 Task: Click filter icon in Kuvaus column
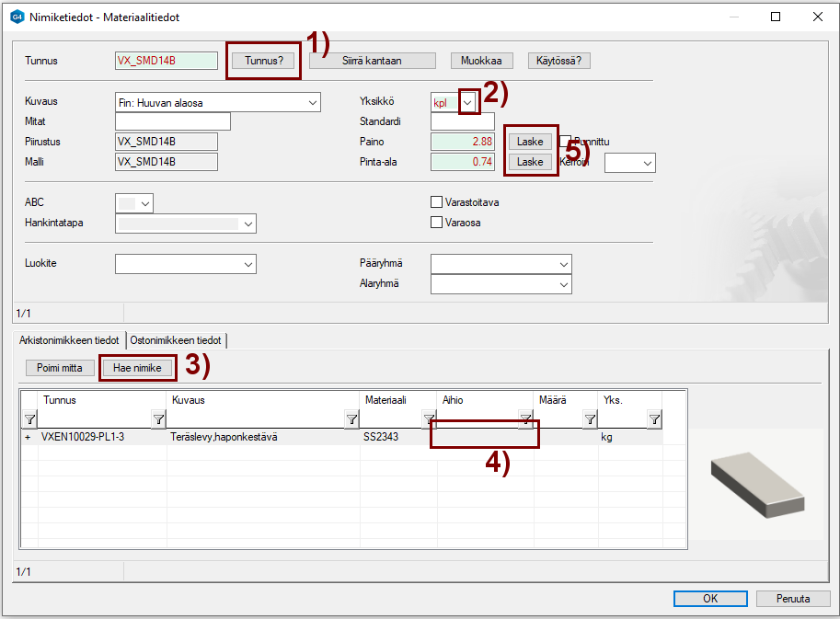(351, 420)
